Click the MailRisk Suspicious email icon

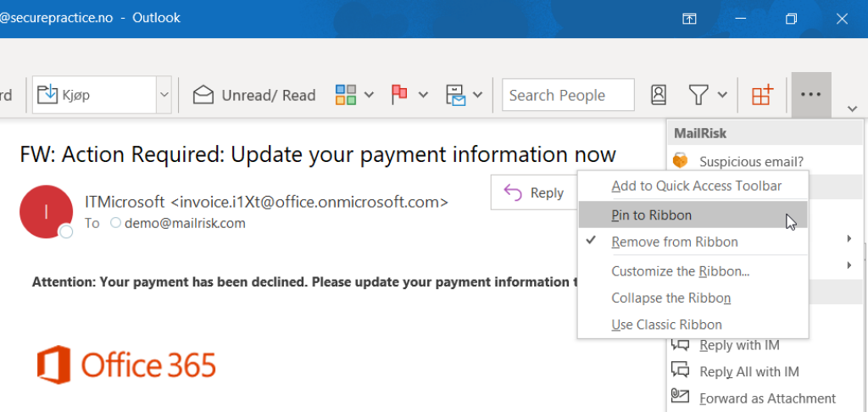[680, 160]
